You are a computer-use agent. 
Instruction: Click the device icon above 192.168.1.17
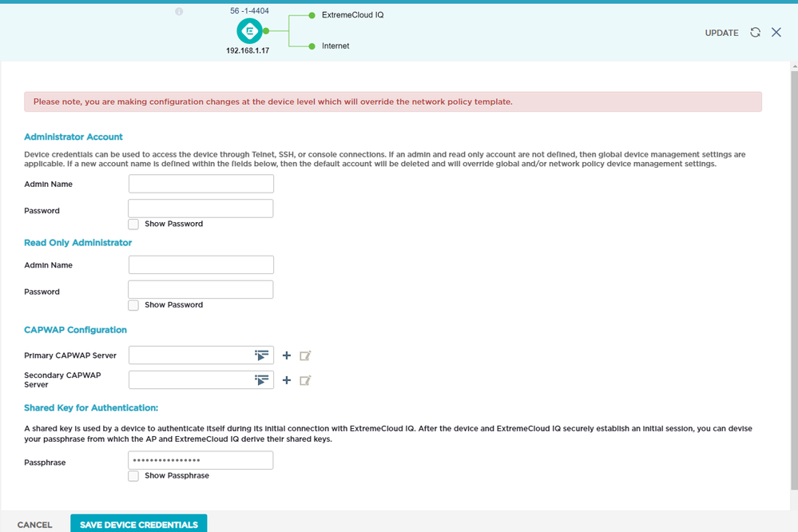click(x=249, y=31)
